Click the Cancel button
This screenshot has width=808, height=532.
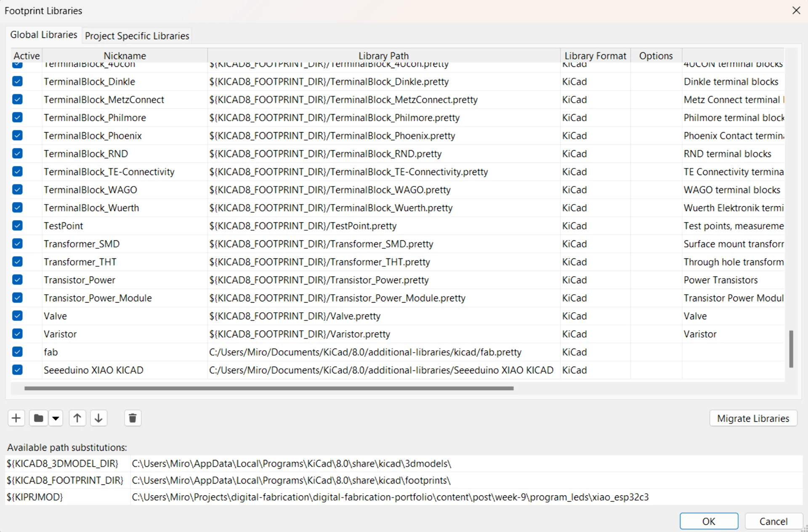[773, 521]
